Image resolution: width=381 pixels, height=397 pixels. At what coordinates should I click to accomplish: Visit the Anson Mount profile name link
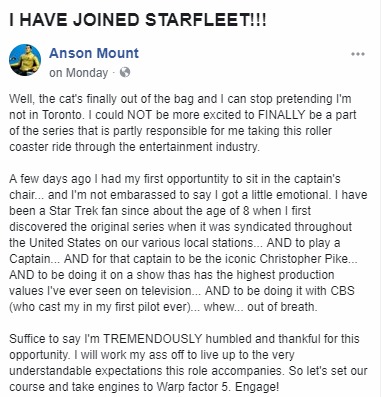click(94, 53)
